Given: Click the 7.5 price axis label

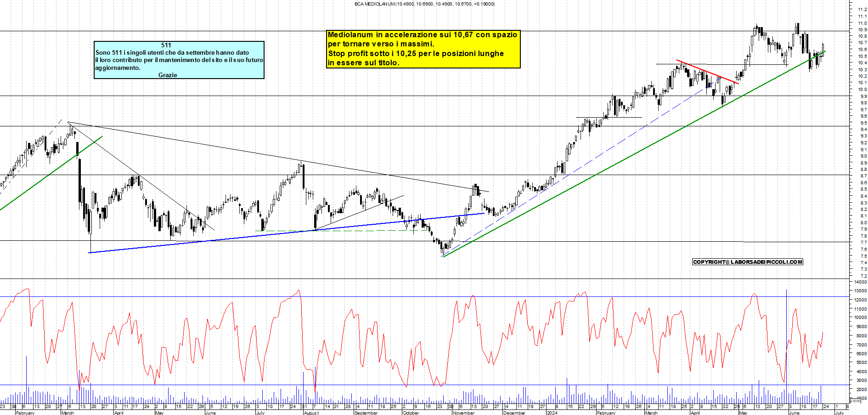Looking at the screenshot, I should click(x=863, y=256).
